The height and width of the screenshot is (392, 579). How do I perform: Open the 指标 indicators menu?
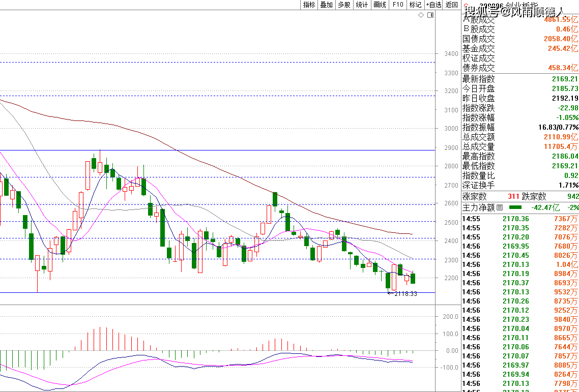(309, 5)
